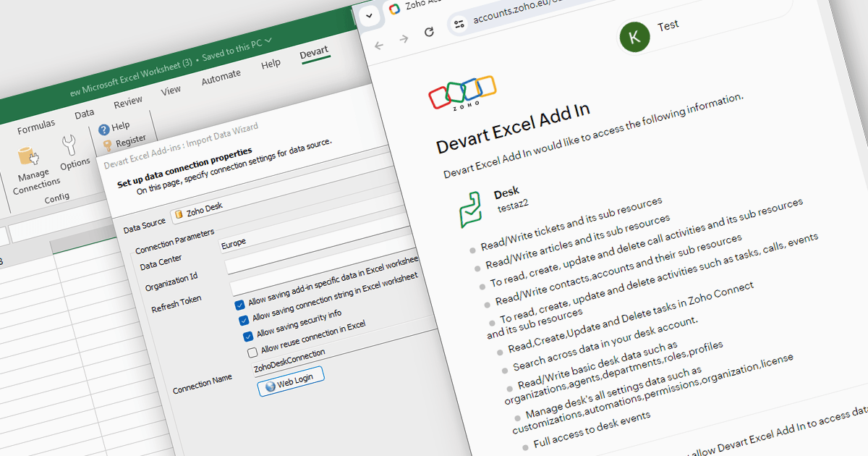
Task: Click the Test user name text
Action: 668,25
